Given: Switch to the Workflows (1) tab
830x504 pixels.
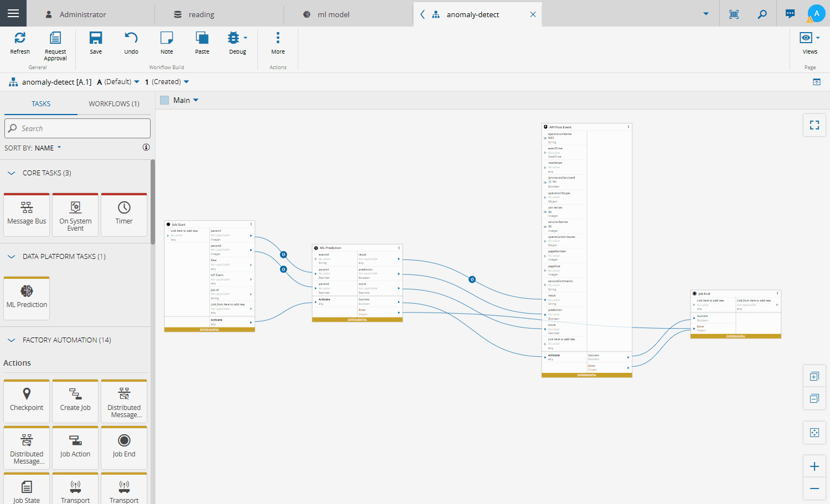Looking at the screenshot, I should tap(114, 103).
